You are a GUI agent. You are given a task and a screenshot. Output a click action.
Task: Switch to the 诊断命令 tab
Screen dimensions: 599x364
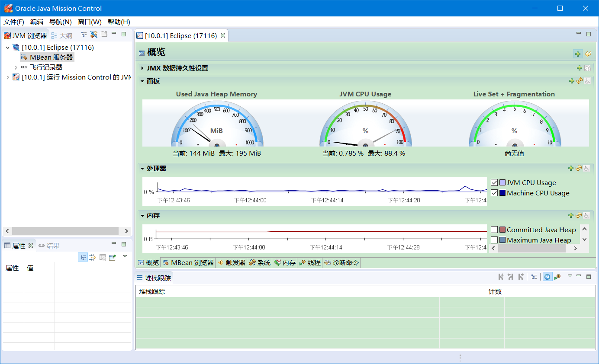click(341, 262)
